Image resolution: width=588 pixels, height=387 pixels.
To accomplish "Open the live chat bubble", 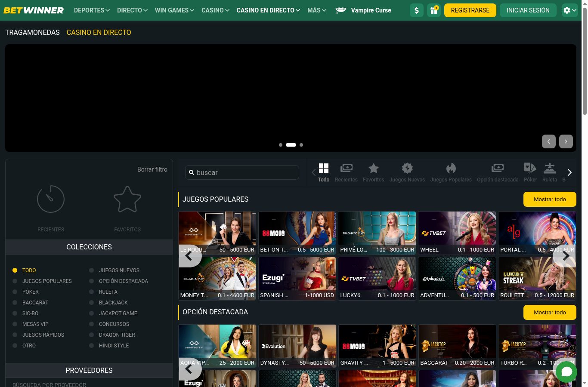I will pos(566,371).
